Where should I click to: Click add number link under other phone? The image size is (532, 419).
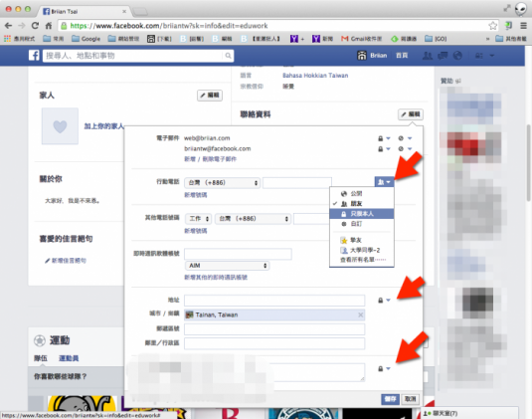pyautogui.click(x=196, y=231)
